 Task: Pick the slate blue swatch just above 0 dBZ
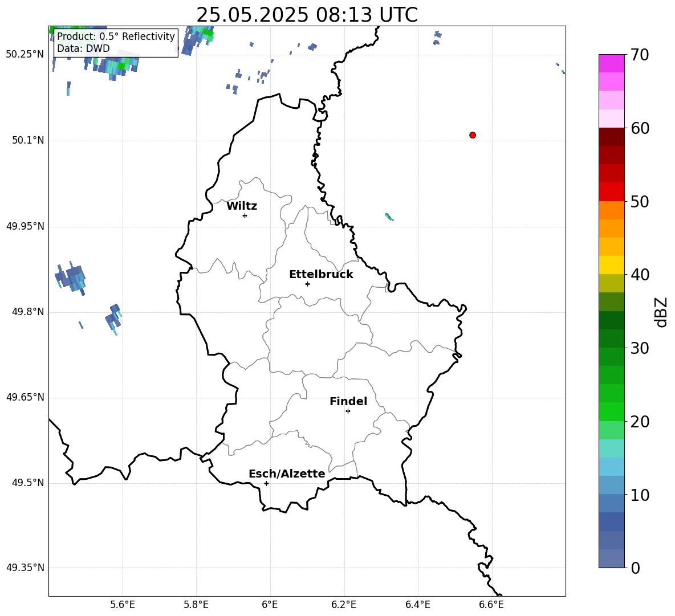point(611,558)
